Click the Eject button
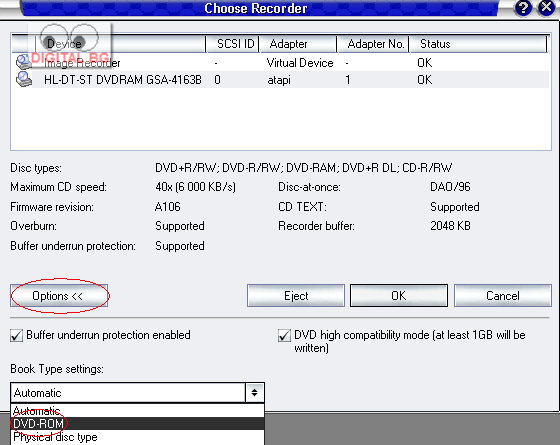The height and width of the screenshot is (445, 560). coord(296,296)
